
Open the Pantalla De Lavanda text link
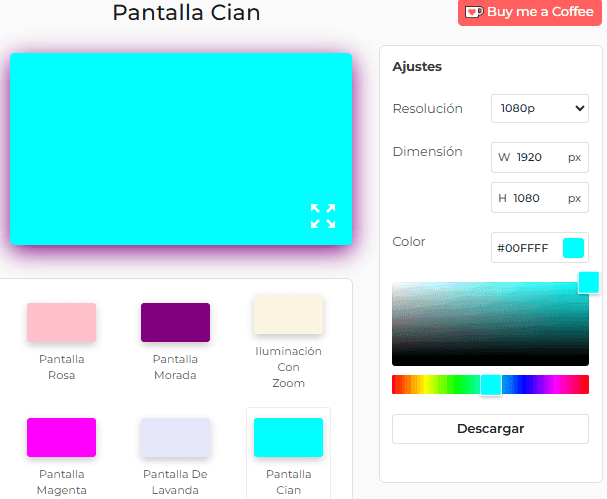pos(175,482)
